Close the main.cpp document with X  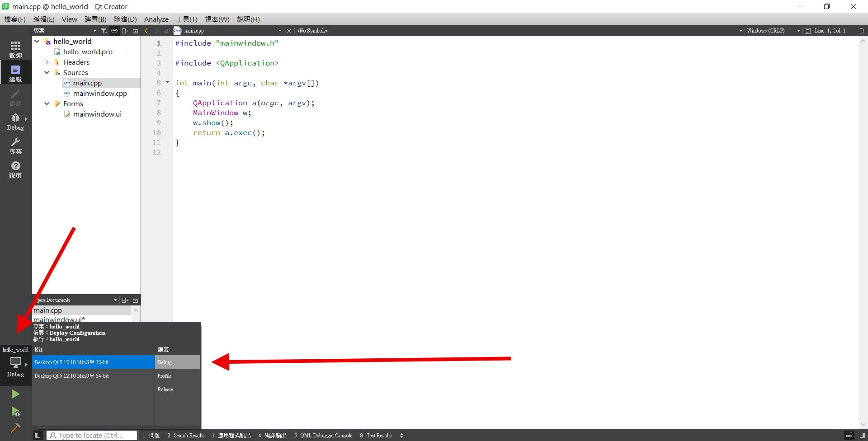pyautogui.click(x=289, y=31)
